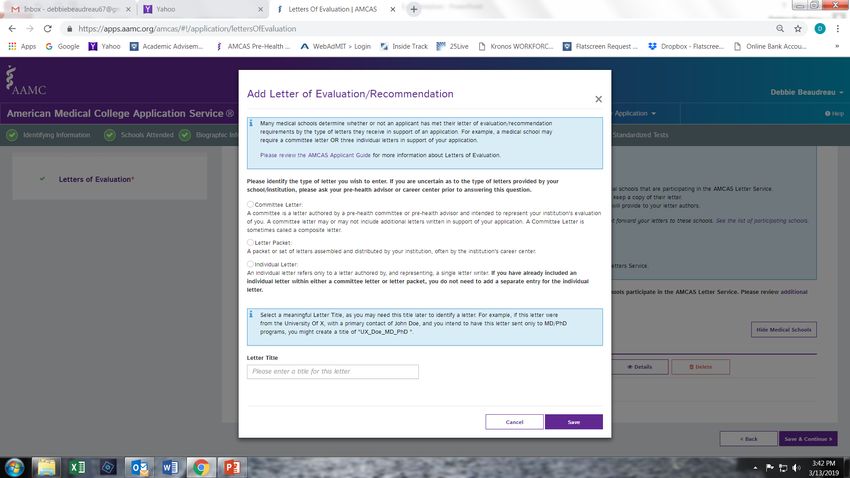
Task: Open the Application dropdown menu
Action: (635, 113)
